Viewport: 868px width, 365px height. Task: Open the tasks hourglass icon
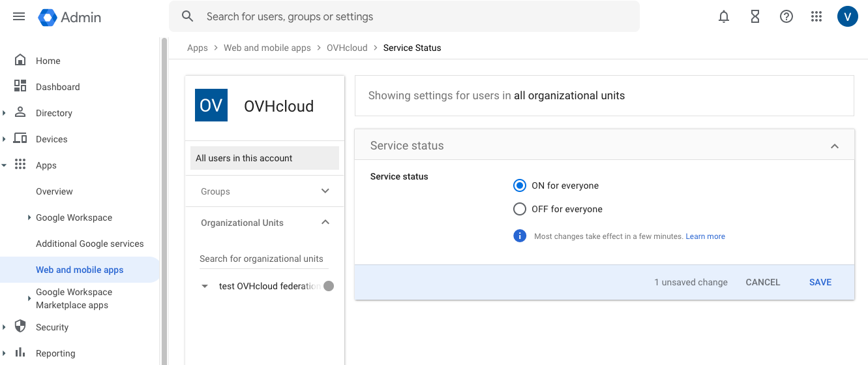(x=755, y=17)
